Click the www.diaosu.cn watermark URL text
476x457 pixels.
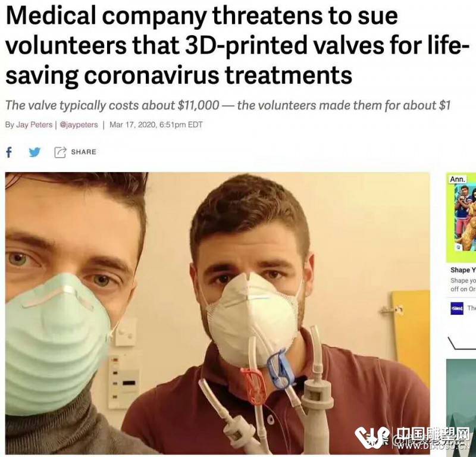click(433, 446)
